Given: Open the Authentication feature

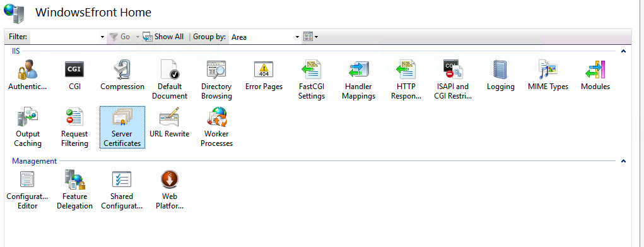Looking at the screenshot, I should [28, 75].
